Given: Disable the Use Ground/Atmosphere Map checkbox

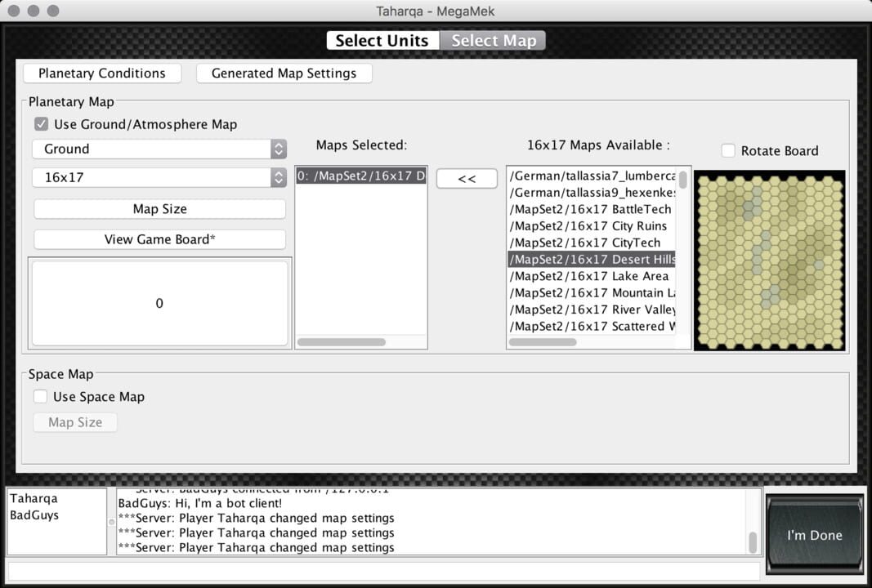Looking at the screenshot, I should point(41,124).
